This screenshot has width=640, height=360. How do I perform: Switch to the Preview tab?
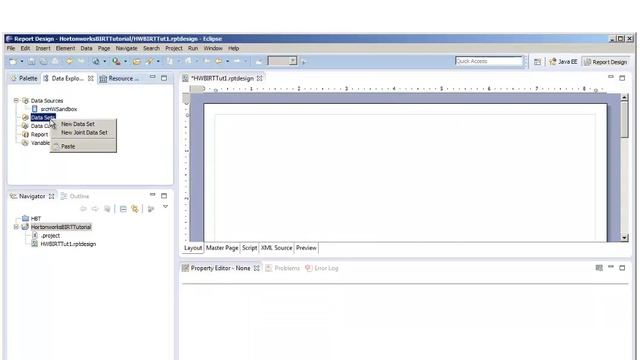click(x=306, y=248)
